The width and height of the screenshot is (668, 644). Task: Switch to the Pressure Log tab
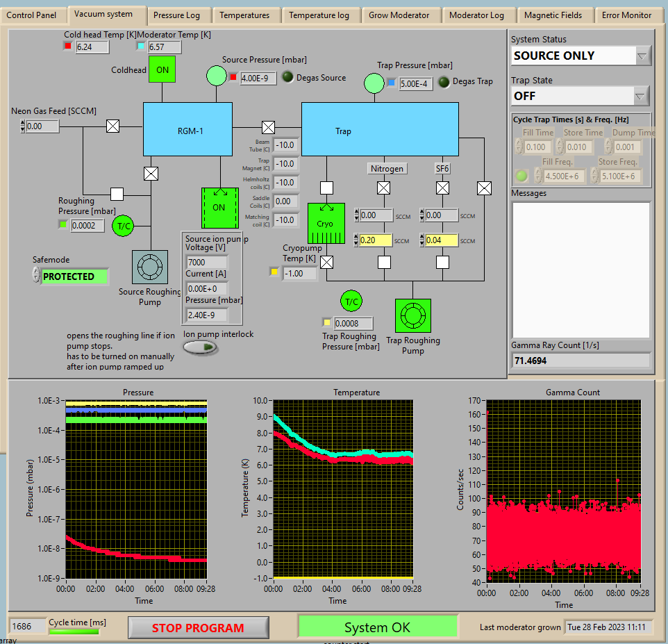click(x=176, y=15)
